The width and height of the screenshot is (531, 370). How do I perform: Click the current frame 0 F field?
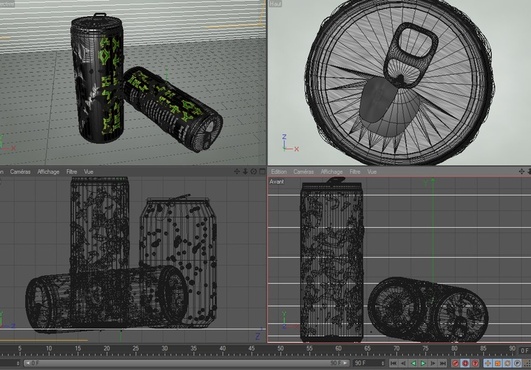tap(524, 350)
